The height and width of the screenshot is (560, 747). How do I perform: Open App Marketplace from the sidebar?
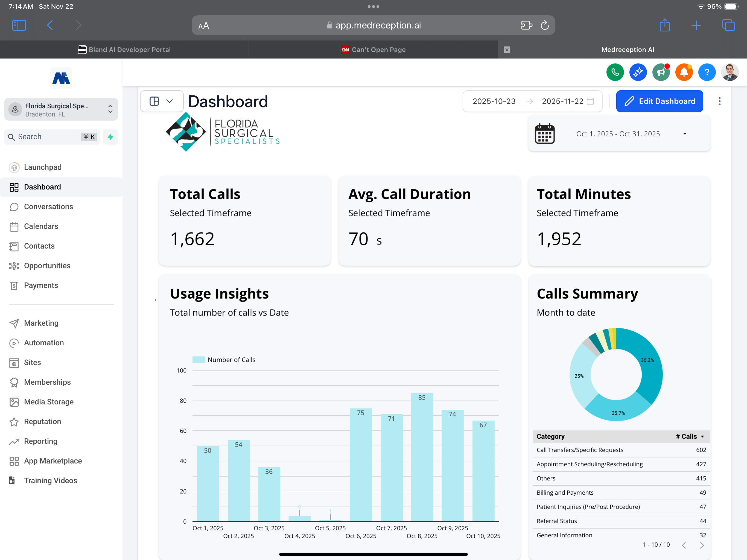click(61, 461)
